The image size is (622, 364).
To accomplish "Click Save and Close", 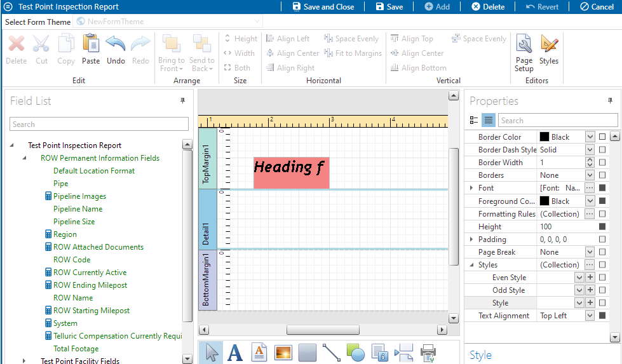I will tap(323, 7).
